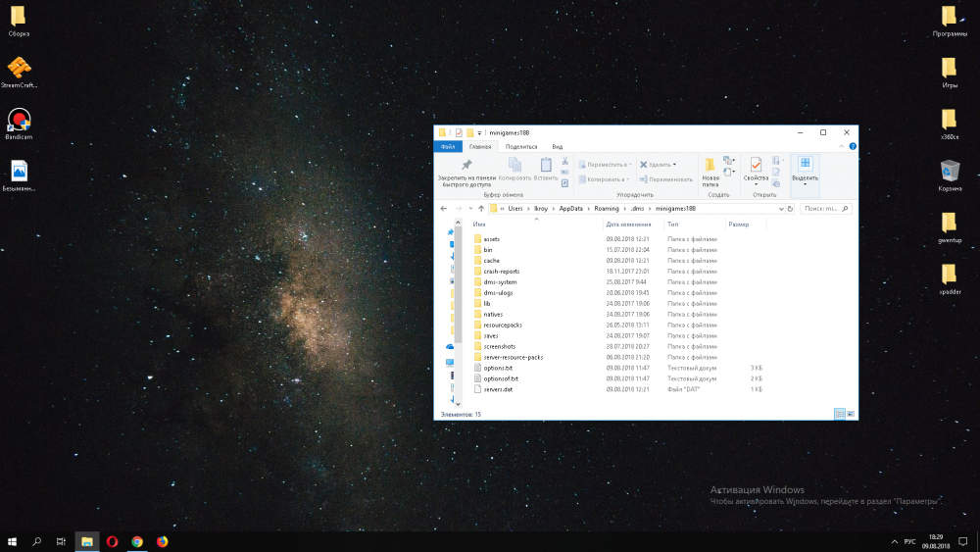
Task: Select the StreamCraft desktop icon
Action: (19, 69)
